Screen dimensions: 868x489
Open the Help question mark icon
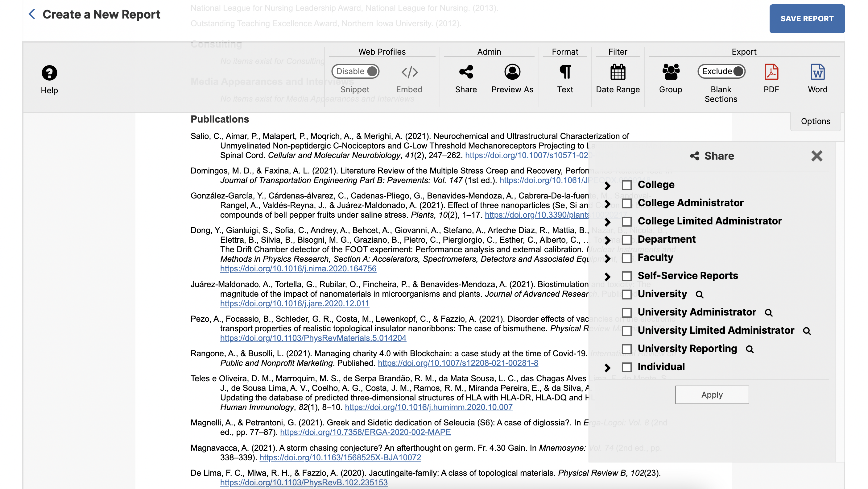(x=49, y=73)
